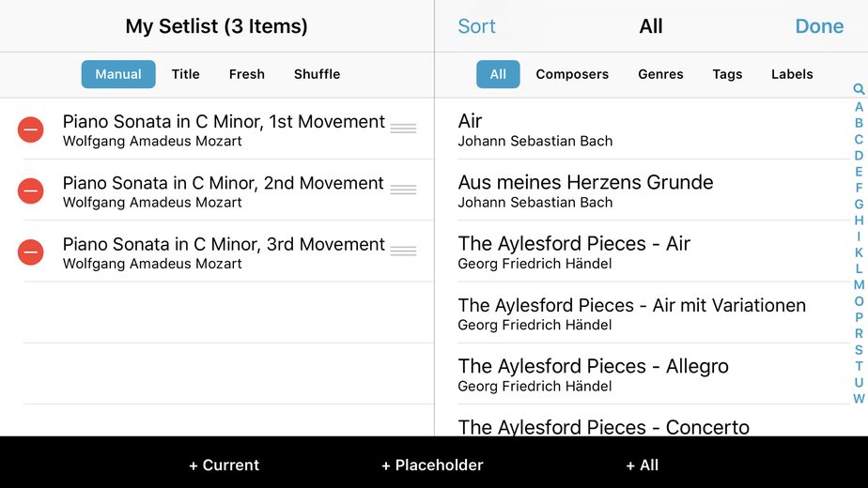The width and height of the screenshot is (868, 488).
Task: Grab reorder handle of 3rd Movement row
Action: tap(403, 252)
